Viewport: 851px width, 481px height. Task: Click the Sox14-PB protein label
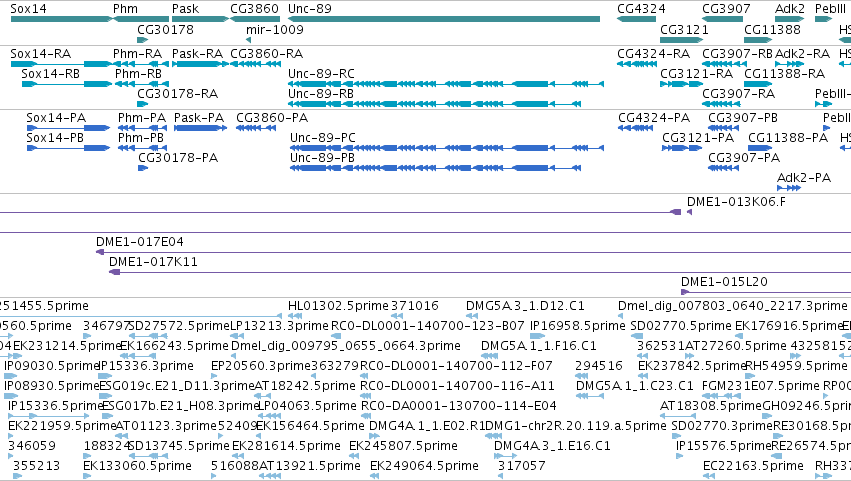click(55, 137)
